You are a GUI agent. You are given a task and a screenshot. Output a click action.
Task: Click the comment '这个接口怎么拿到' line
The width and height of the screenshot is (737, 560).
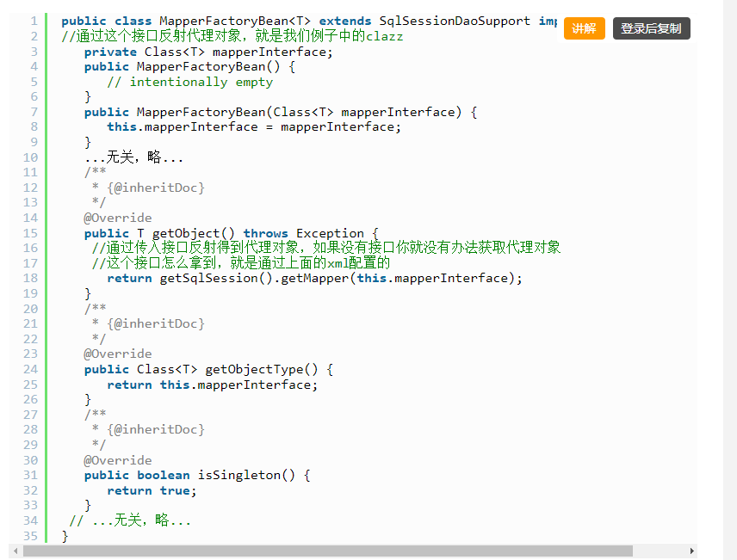(241, 262)
